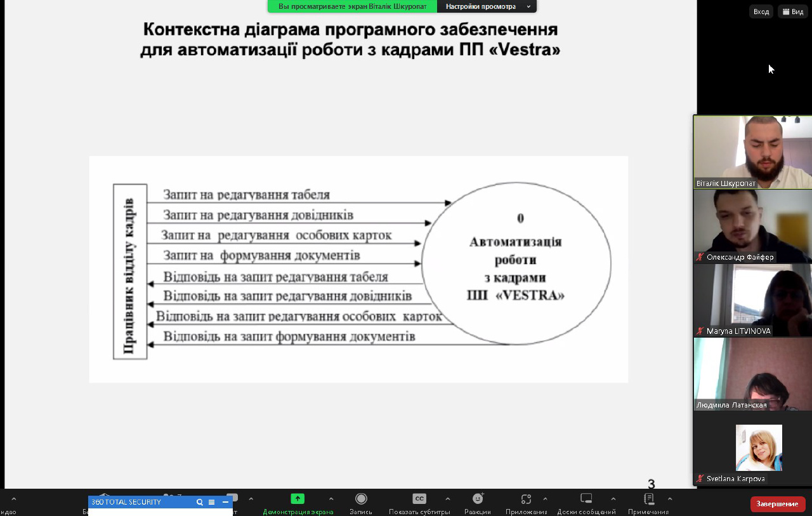
Task: Click the Вход button
Action: click(x=761, y=11)
